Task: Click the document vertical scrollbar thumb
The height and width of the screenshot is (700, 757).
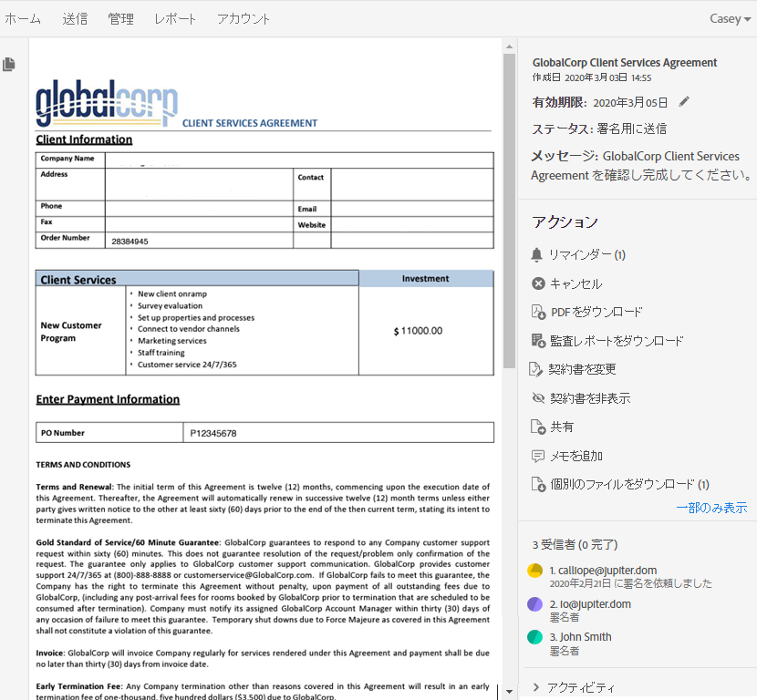Action: (509, 211)
